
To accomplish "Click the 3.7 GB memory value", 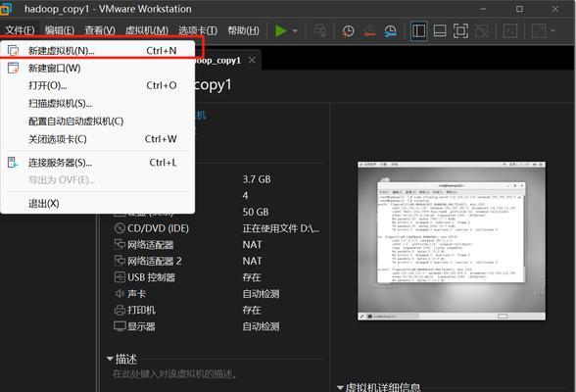I will coord(257,179).
